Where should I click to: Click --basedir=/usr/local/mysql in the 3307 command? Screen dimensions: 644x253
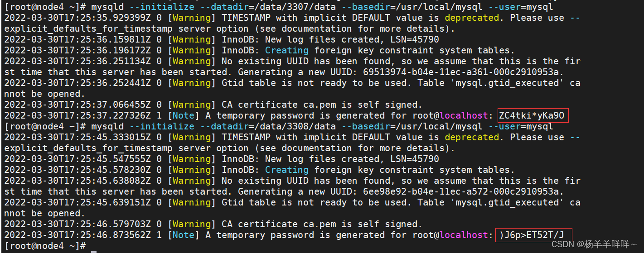tap(412, 7)
